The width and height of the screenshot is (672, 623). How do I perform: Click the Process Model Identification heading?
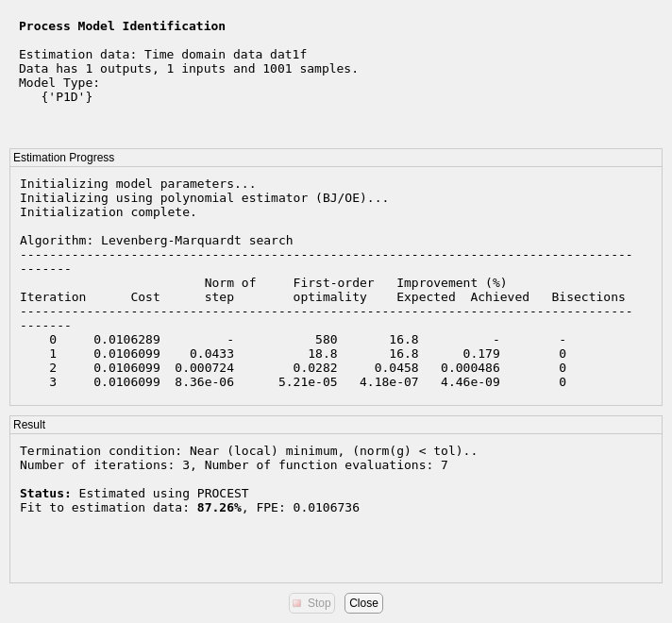(x=122, y=25)
